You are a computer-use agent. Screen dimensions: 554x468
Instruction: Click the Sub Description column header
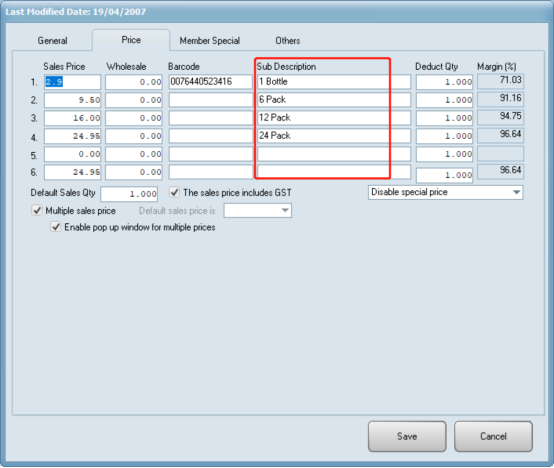coord(286,66)
